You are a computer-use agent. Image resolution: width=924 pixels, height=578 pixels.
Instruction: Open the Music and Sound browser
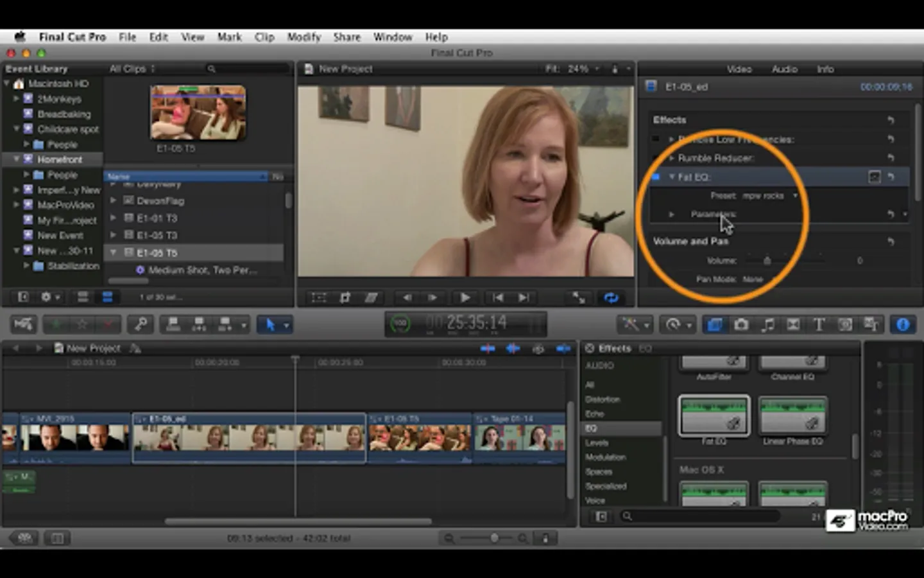click(x=767, y=325)
